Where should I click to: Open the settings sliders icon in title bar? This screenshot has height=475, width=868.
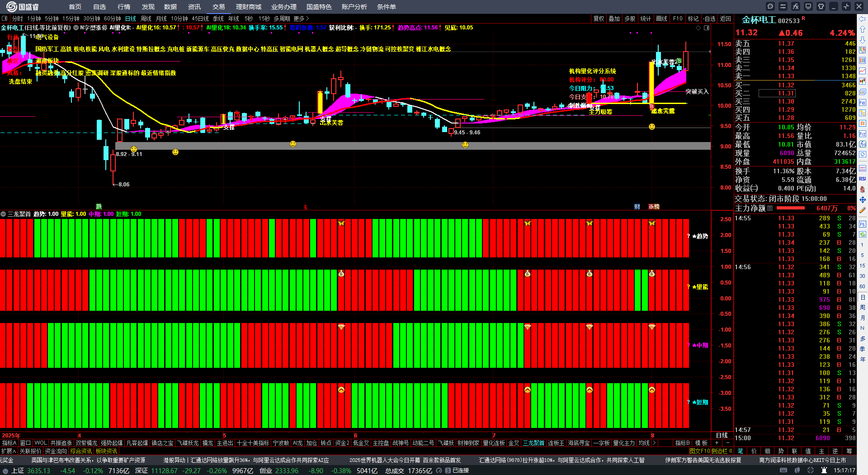point(783,6)
